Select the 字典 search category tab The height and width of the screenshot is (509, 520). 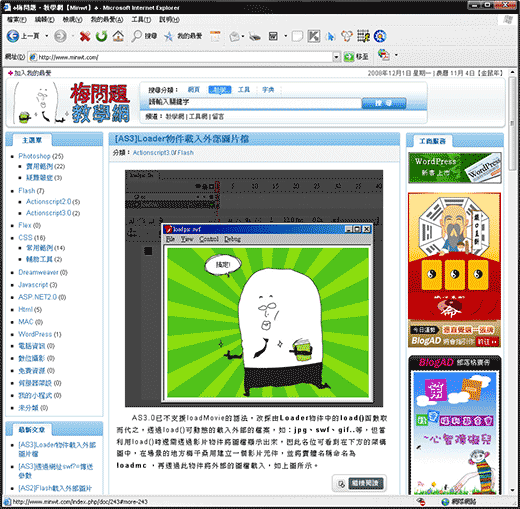[268, 90]
